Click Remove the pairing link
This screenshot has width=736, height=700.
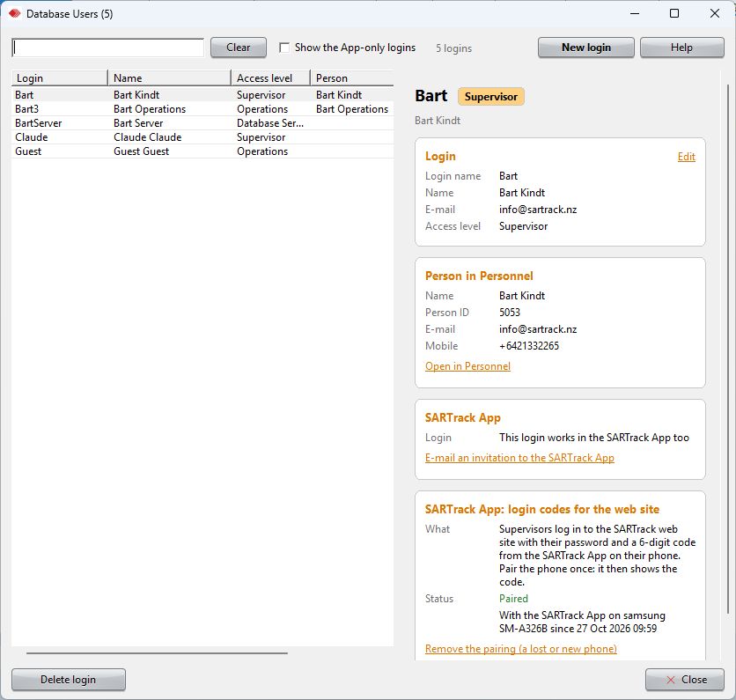[521, 649]
